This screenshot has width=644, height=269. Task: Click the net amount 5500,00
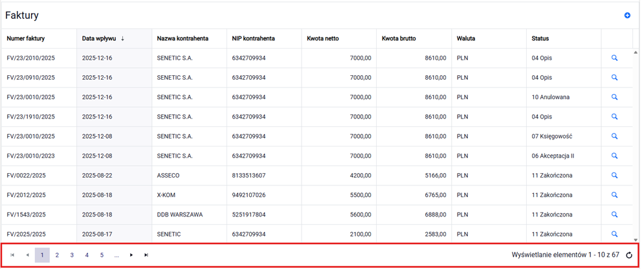pyautogui.click(x=361, y=195)
